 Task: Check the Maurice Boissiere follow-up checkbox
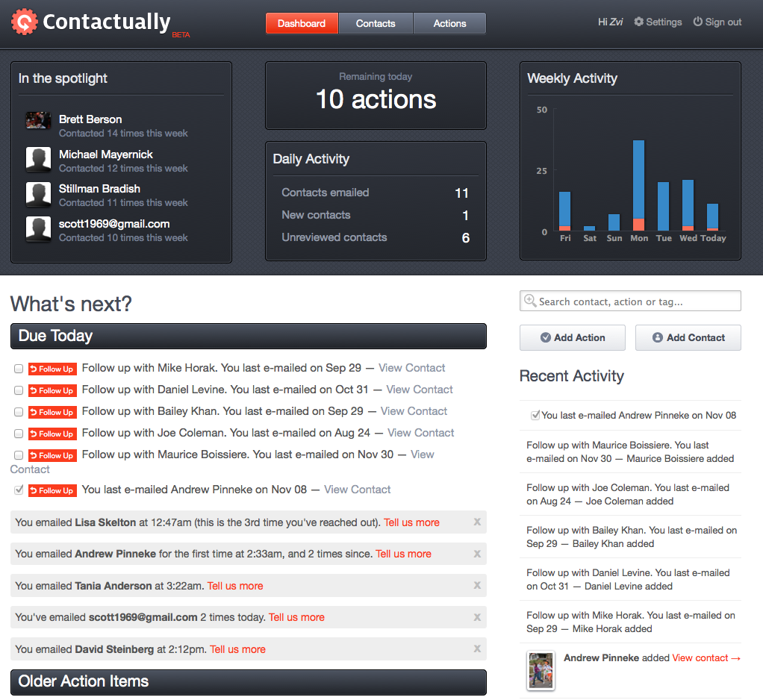[19, 455]
